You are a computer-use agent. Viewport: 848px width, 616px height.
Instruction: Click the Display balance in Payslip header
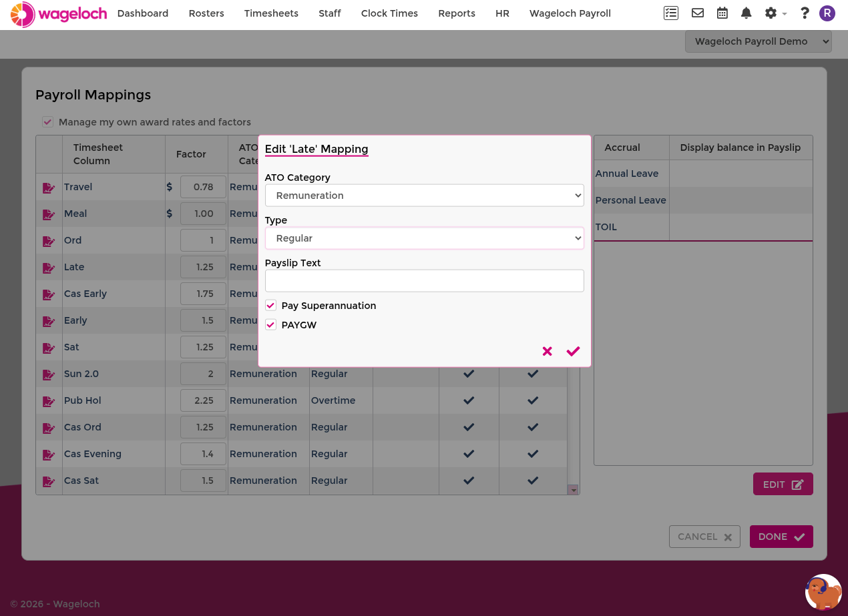(x=740, y=147)
